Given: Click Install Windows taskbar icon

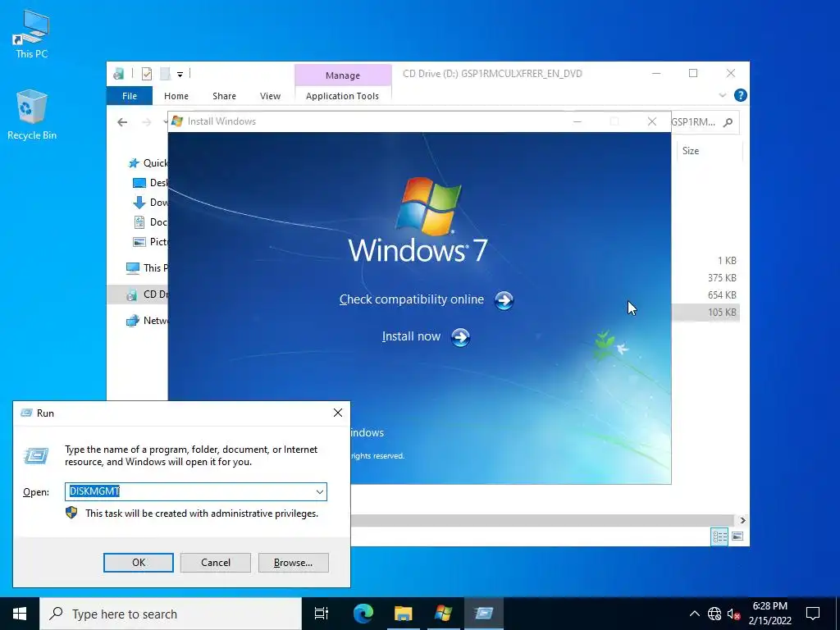Looking at the screenshot, I should (x=444, y=614).
